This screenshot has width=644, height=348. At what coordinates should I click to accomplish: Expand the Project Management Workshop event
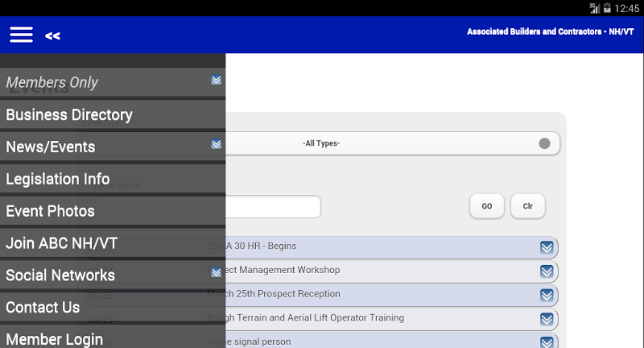pyautogui.click(x=547, y=271)
